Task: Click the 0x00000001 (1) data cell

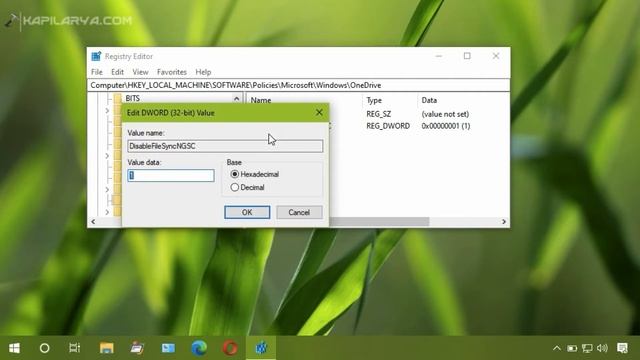Action: click(x=446, y=126)
